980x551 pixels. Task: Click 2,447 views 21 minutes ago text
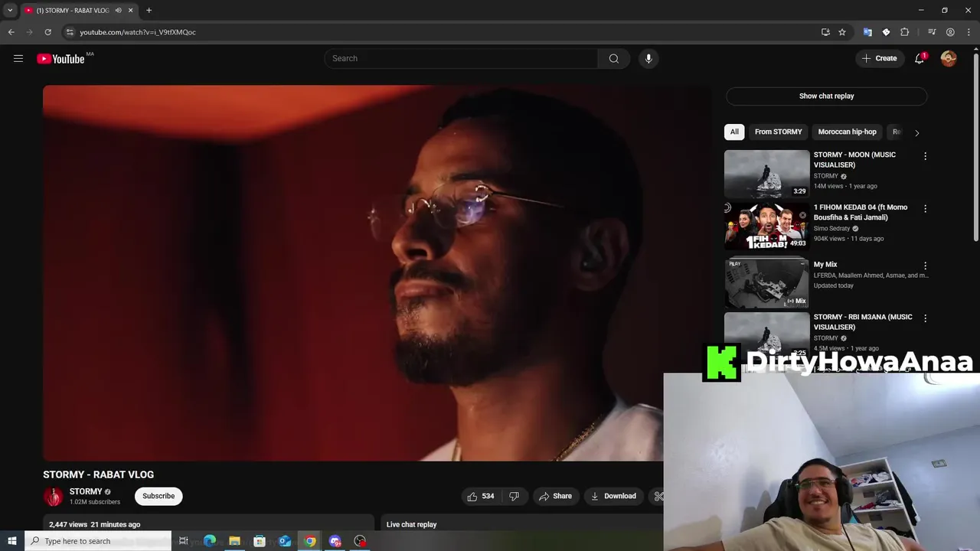coord(94,524)
